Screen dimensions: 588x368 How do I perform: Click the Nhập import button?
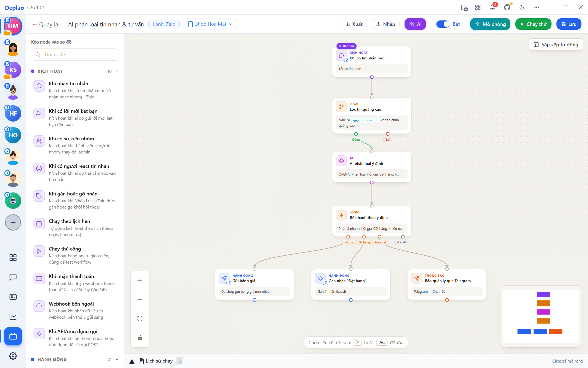pyautogui.click(x=385, y=24)
